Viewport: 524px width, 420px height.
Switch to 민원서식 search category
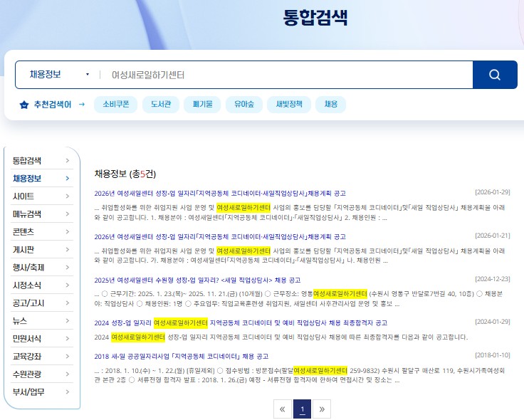coord(27,339)
